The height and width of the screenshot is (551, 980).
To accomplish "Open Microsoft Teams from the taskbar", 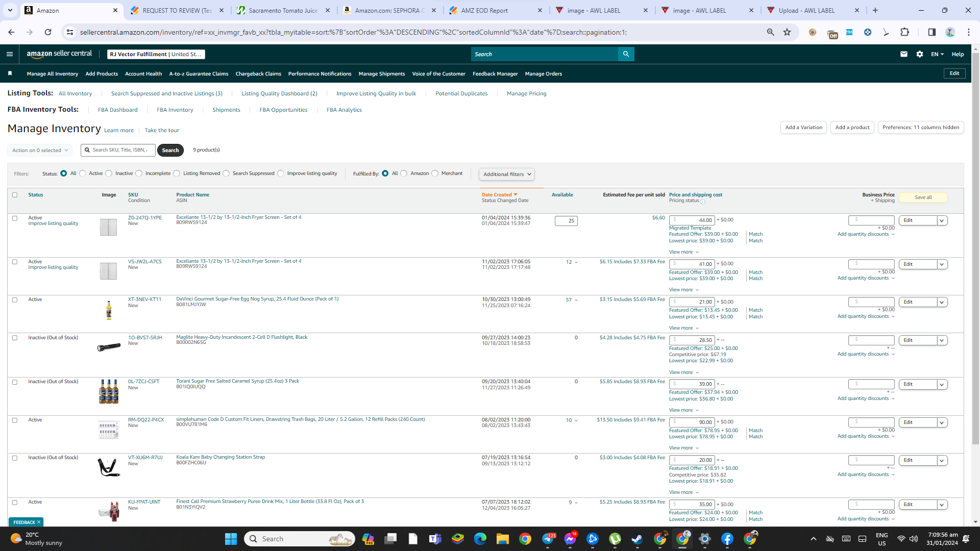I will [435, 539].
